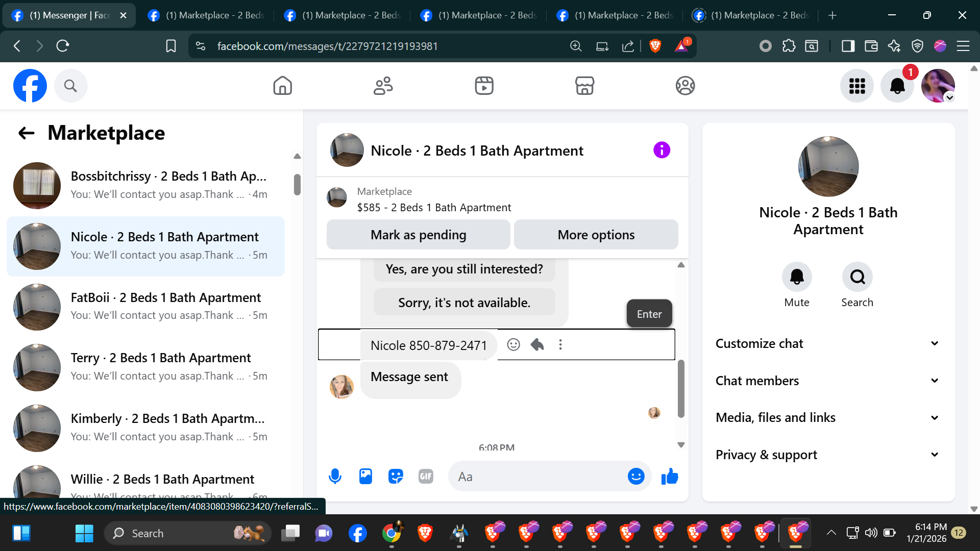Click the More options button
The image size is (980, 551).
596,235
